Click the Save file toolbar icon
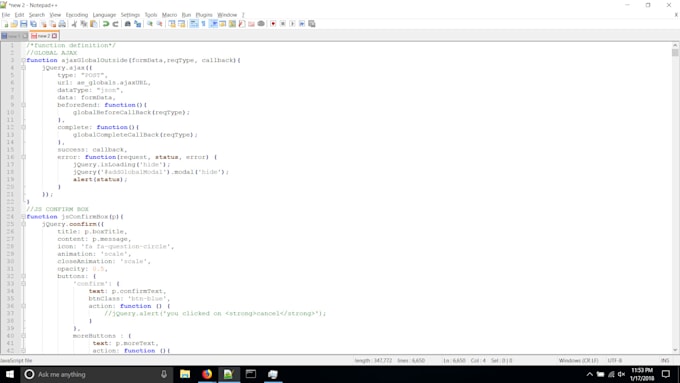 tap(23, 24)
